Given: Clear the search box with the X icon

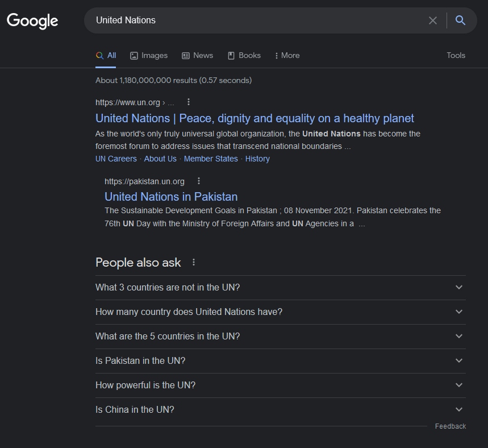Looking at the screenshot, I should [x=432, y=20].
